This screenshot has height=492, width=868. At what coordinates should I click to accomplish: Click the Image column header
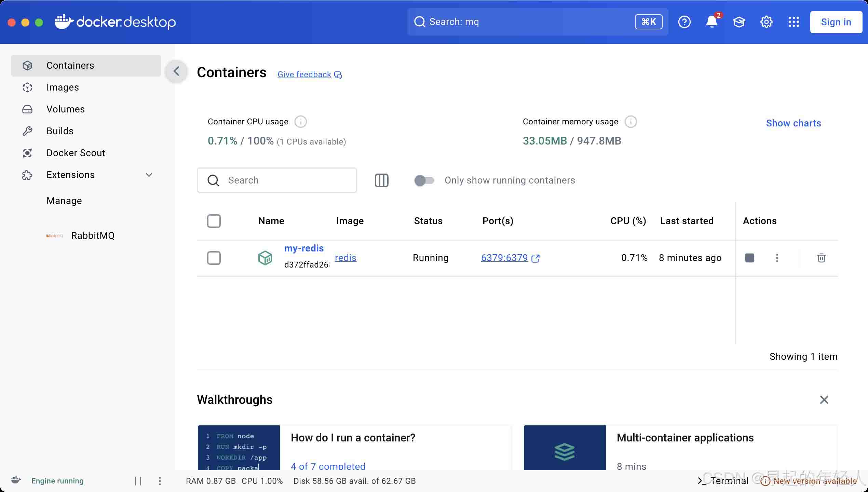(x=350, y=221)
